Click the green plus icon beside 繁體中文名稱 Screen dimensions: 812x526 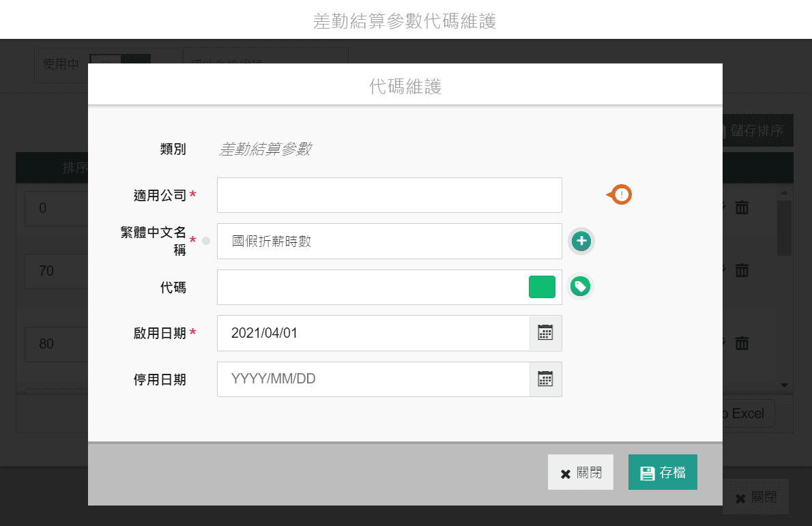coord(581,241)
